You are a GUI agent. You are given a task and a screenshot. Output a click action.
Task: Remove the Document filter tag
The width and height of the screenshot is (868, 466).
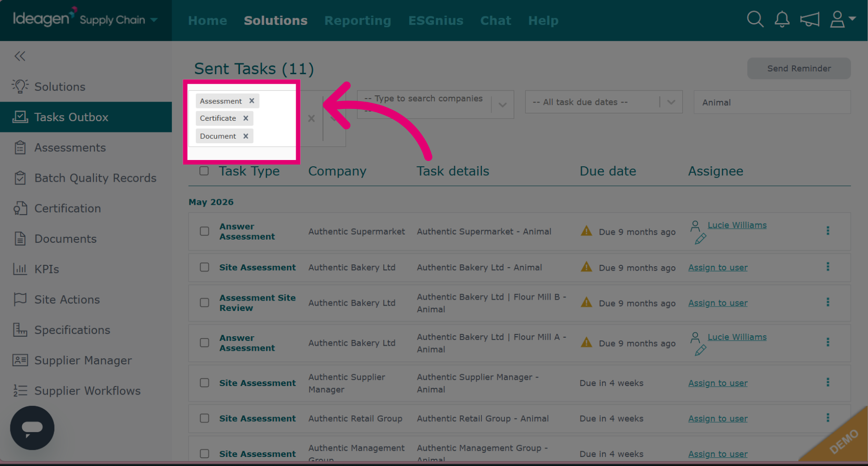[x=246, y=136]
